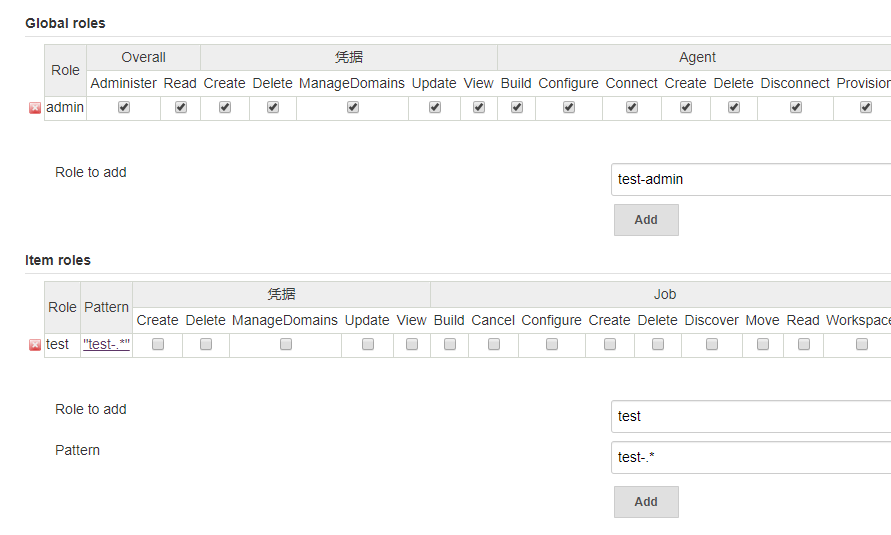Check credential Create for test role

(158, 344)
